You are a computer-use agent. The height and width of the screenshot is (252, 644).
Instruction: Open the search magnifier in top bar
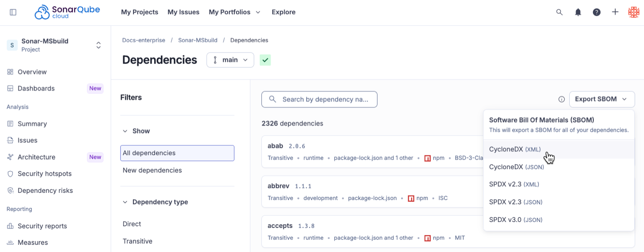click(559, 12)
